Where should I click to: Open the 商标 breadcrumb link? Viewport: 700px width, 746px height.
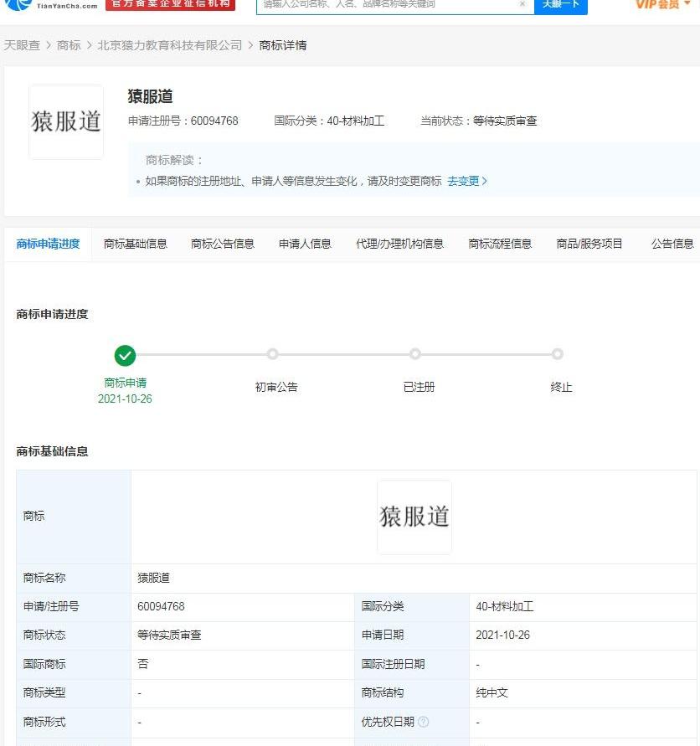click(x=69, y=45)
